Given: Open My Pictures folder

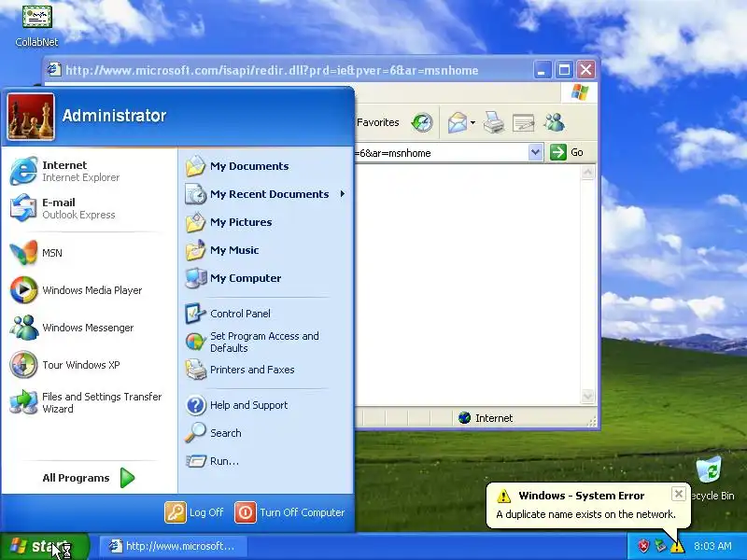Looking at the screenshot, I should (x=266, y=222).
